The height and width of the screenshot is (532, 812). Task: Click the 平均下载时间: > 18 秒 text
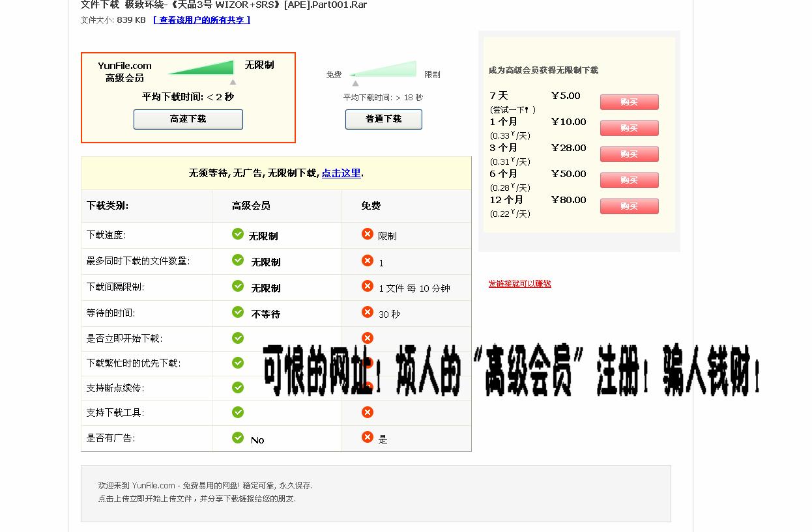click(x=383, y=98)
